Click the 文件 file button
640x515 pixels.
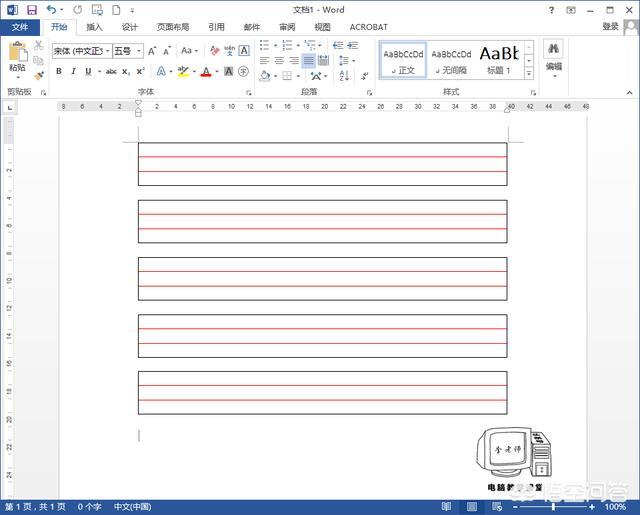coord(20,27)
